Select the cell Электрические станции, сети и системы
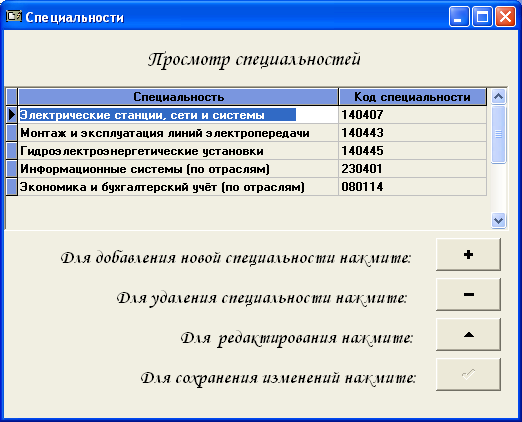 178,115
